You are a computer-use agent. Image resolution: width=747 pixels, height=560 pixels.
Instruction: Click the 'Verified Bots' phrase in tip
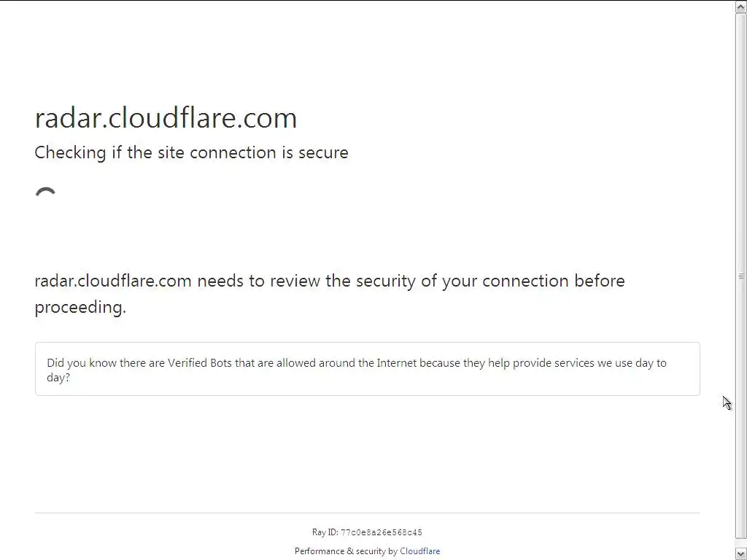point(200,363)
